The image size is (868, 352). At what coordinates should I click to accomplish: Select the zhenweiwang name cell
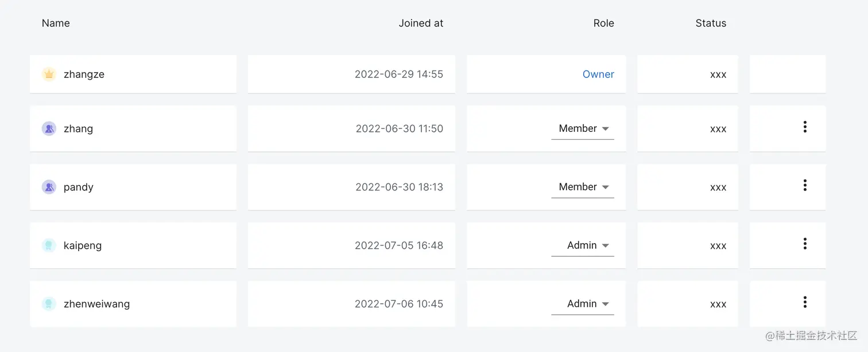click(x=96, y=304)
